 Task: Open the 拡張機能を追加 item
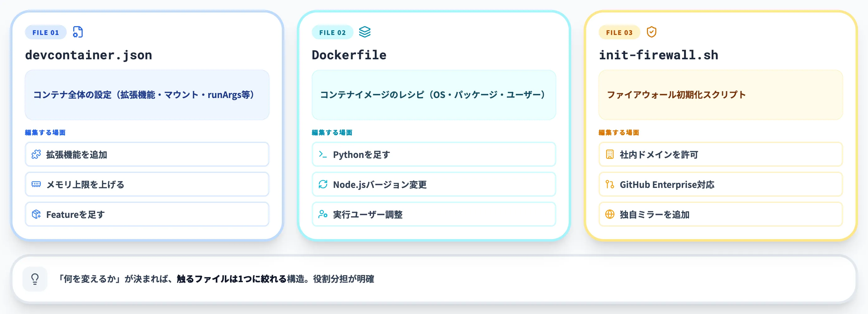(x=147, y=155)
